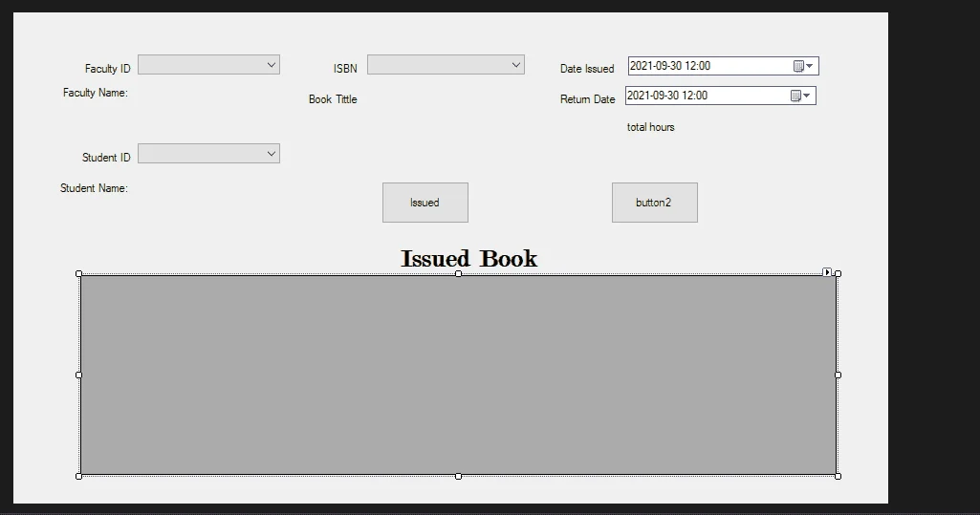Select the gray data grid view
This screenshot has height=515, width=980.
click(x=458, y=375)
